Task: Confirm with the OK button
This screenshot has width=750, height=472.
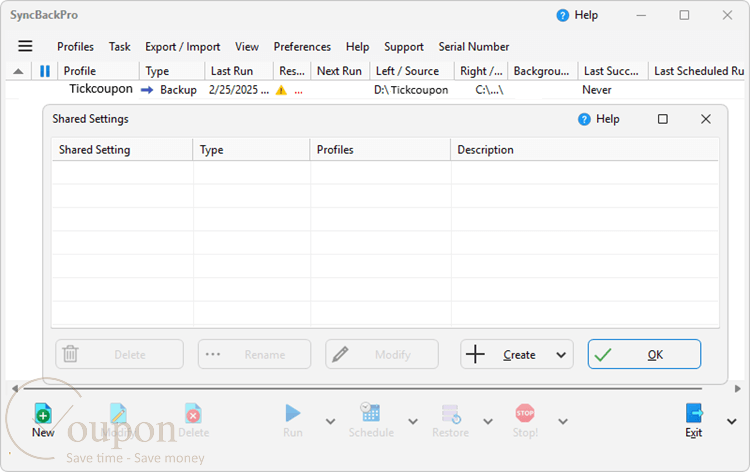Action: pos(644,354)
